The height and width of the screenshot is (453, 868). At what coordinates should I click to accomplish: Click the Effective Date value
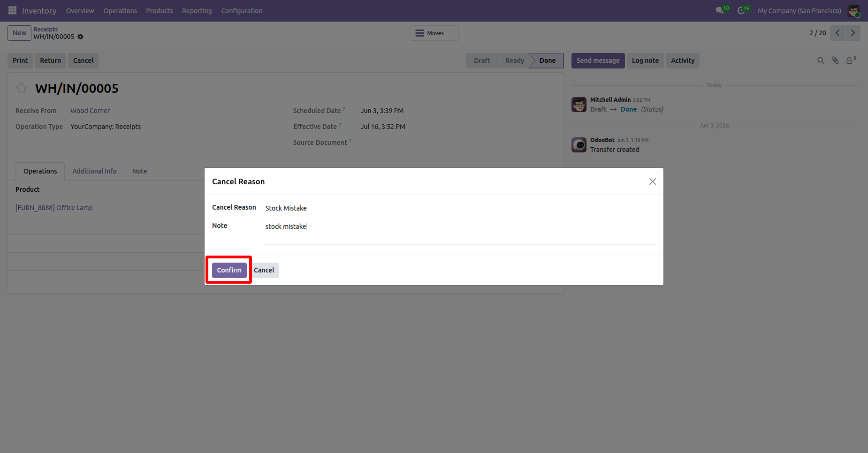383,127
